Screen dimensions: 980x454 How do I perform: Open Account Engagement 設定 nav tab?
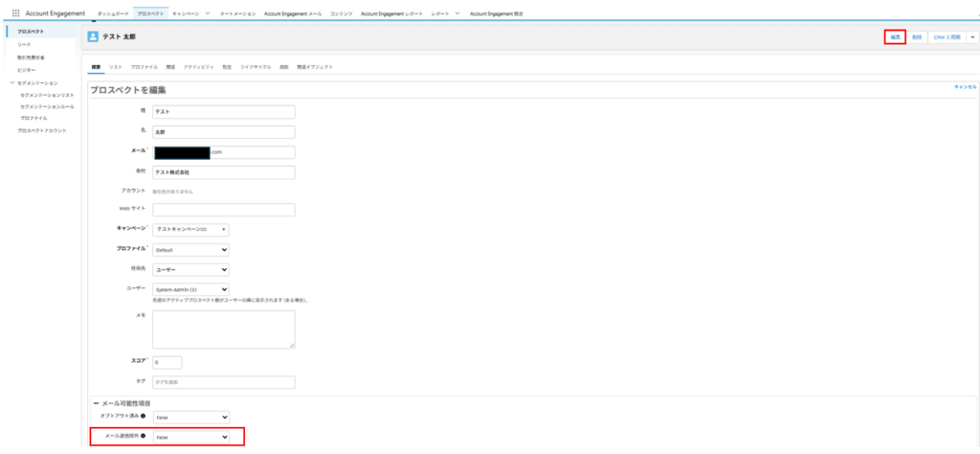pyautogui.click(x=497, y=13)
